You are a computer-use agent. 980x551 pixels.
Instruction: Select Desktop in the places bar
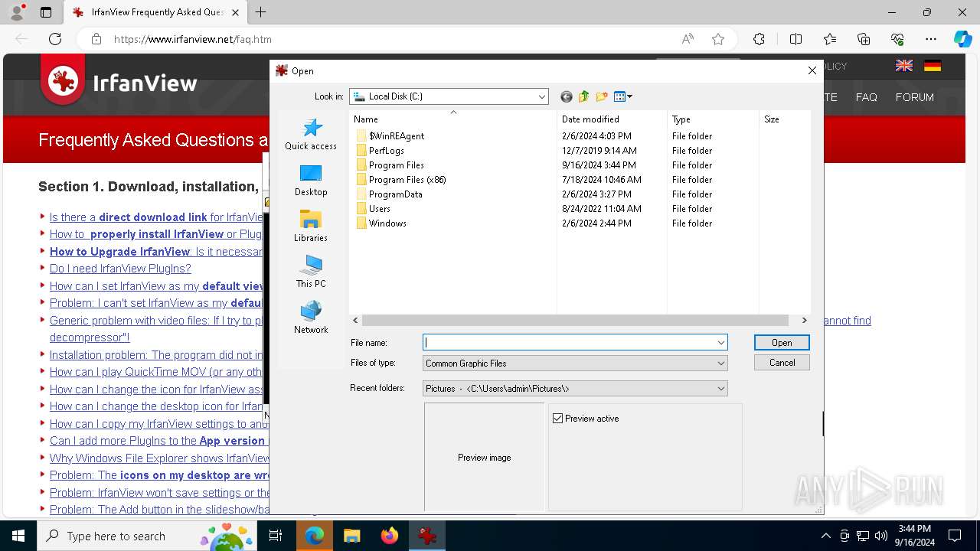(x=311, y=180)
